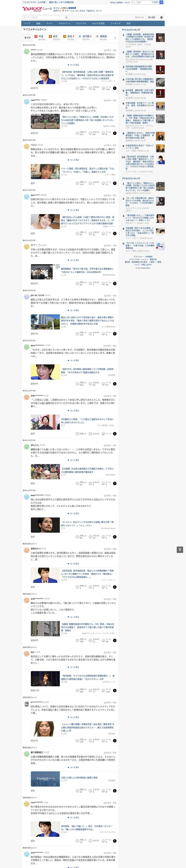Click avatar of user can*****
Screen dimensions: 186x868
(x=27, y=101)
